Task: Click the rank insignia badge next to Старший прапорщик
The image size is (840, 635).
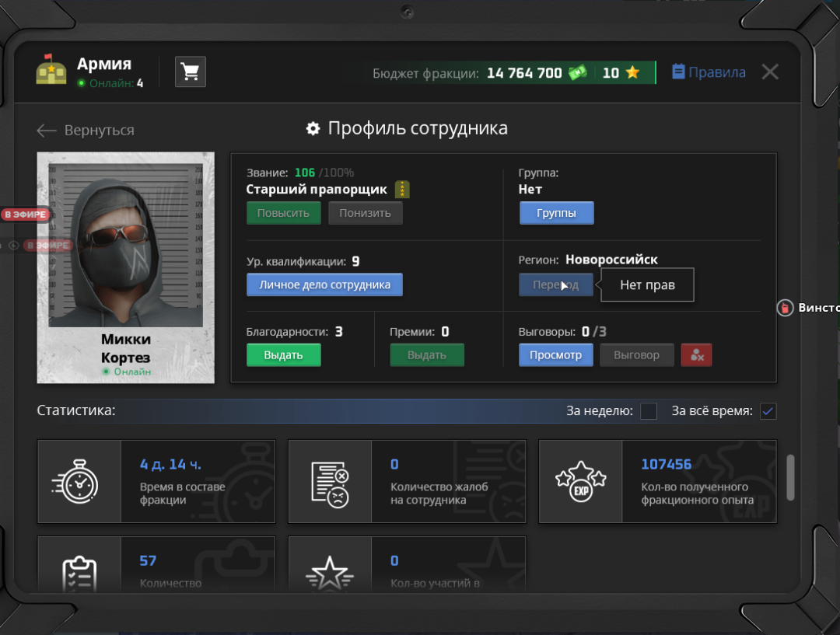Action: 403,189
